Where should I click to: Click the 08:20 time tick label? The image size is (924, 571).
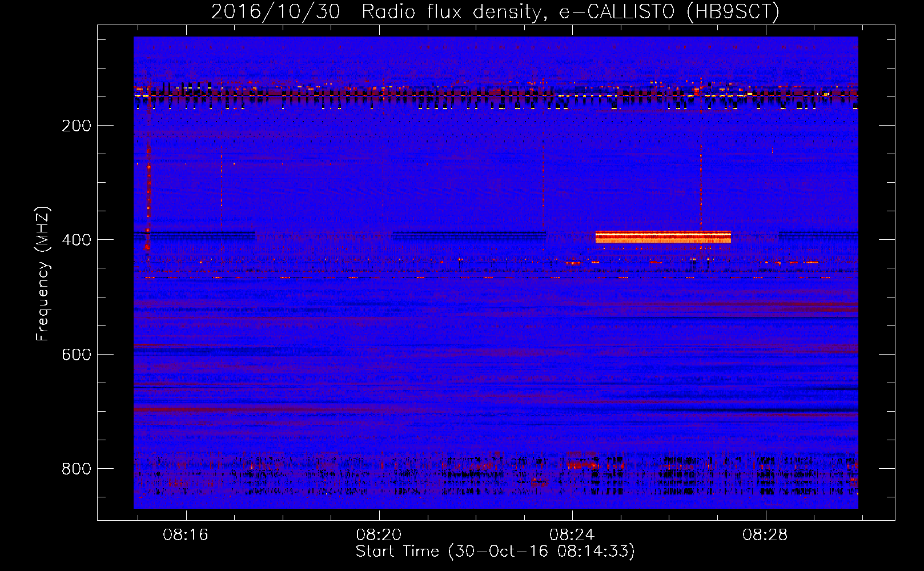(x=379, y=535)
